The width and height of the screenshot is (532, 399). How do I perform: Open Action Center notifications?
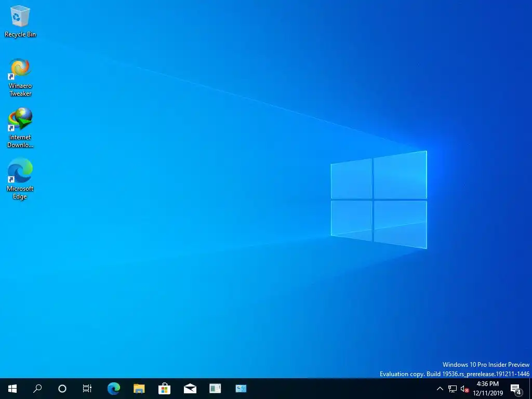tap(516, 389)
